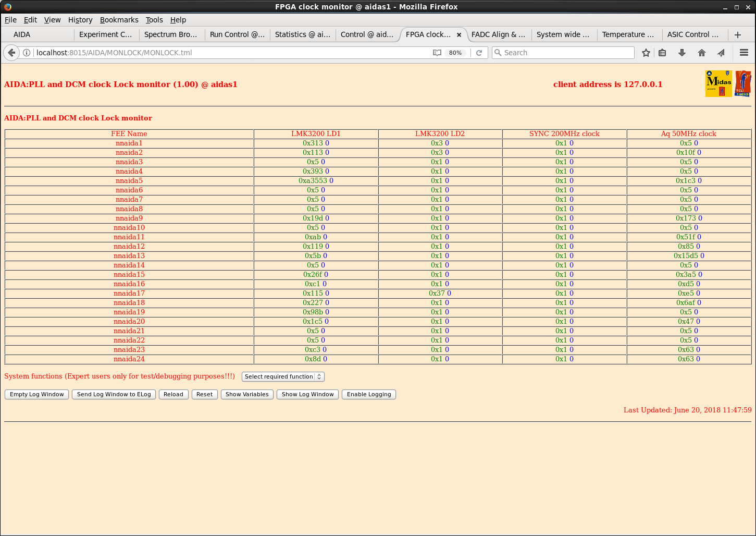This screenshot has height=536, width=756.
Task: Reload page using the address bar refresh icon
Action: (x=479, y=53)
